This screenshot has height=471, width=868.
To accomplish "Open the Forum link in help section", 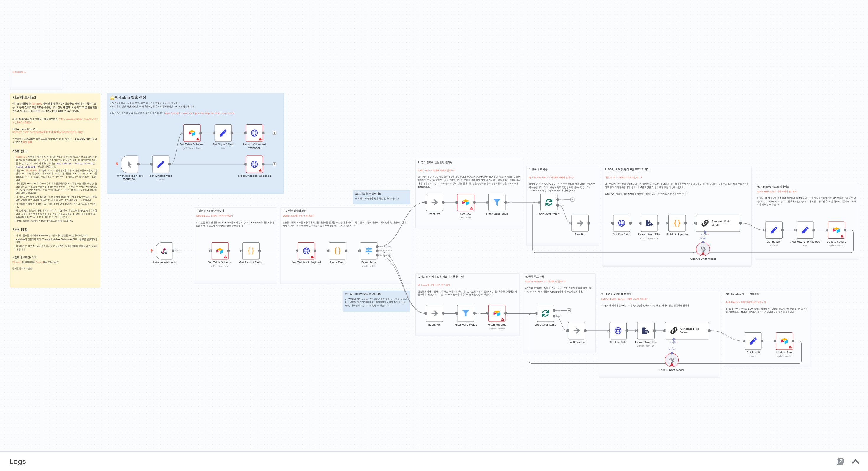I will click(40, 262).
